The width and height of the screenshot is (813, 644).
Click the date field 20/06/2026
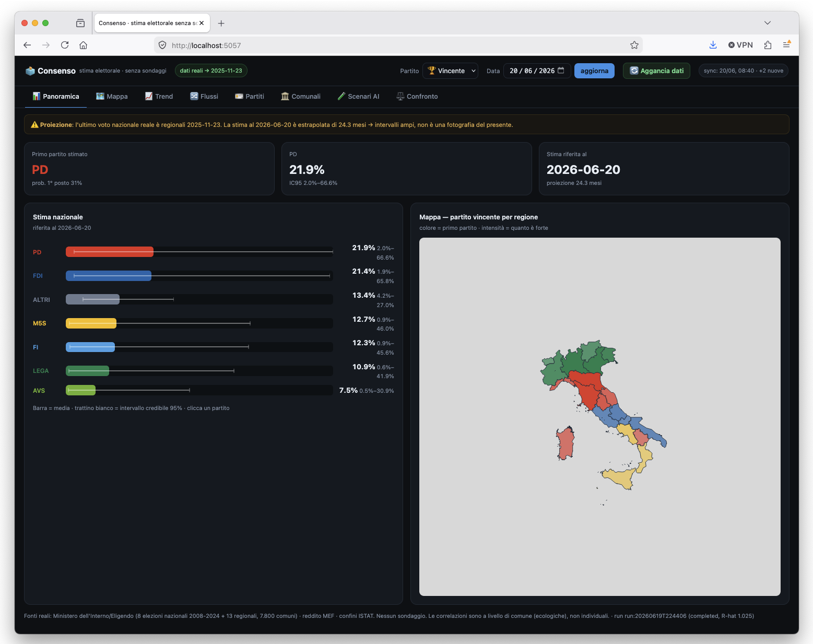pyautogui.click(x=536, y=71)
